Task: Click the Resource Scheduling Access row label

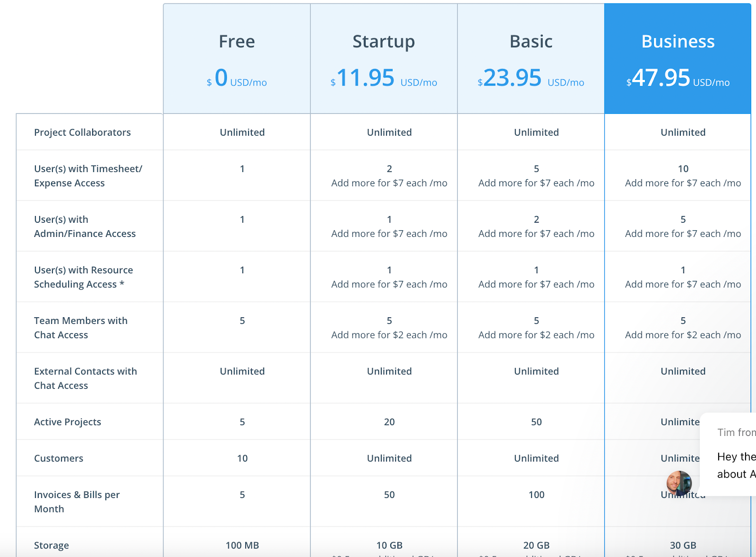Action: tap(84, 277)
